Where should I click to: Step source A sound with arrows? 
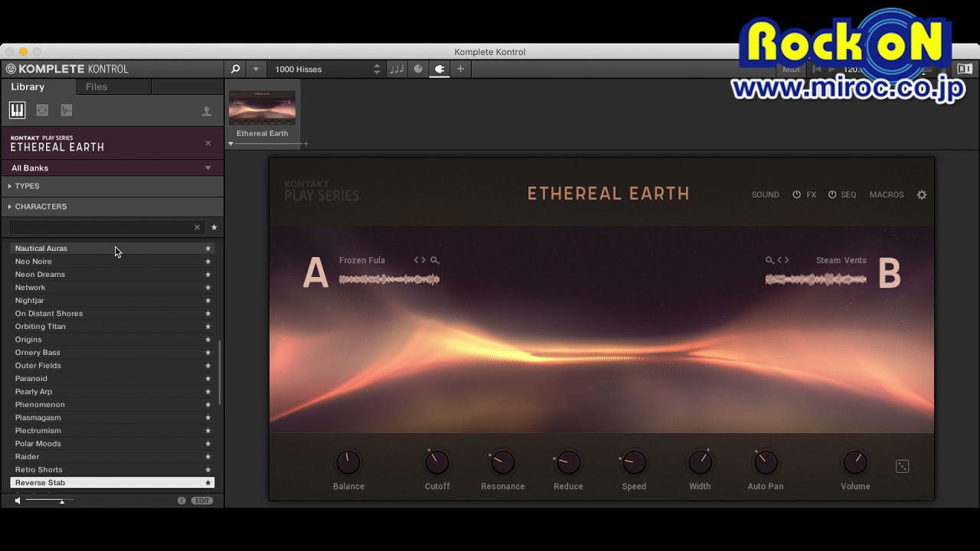(420, 260)
